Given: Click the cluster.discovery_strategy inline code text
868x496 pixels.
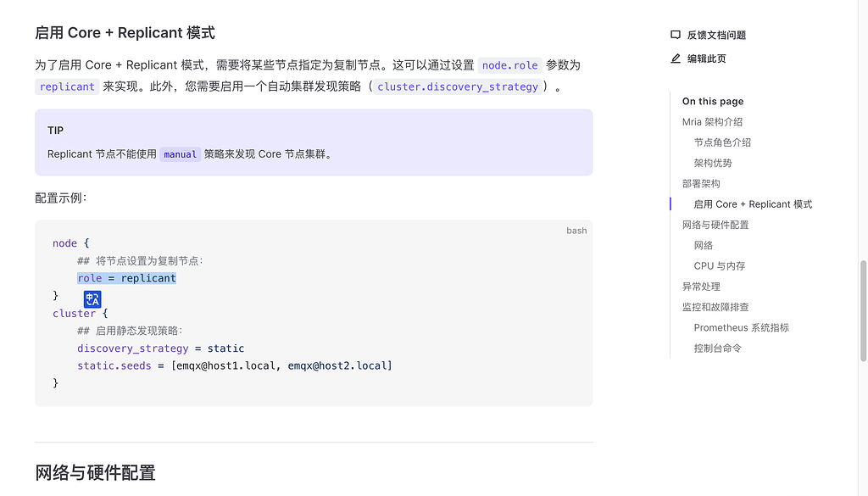Looking at the screenshot, I should [456, 86].
